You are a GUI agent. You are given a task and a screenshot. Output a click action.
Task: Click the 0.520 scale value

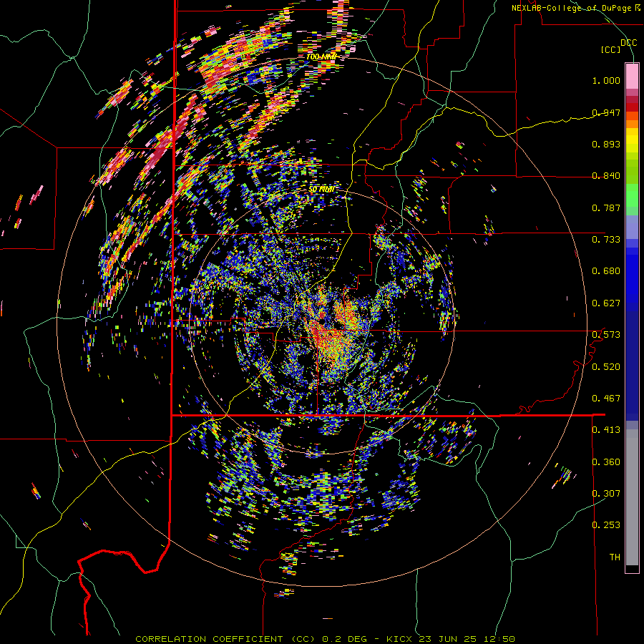pos(606,367)
